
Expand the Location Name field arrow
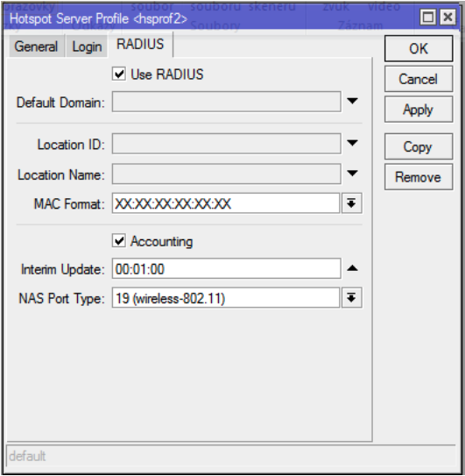(352, 174)
